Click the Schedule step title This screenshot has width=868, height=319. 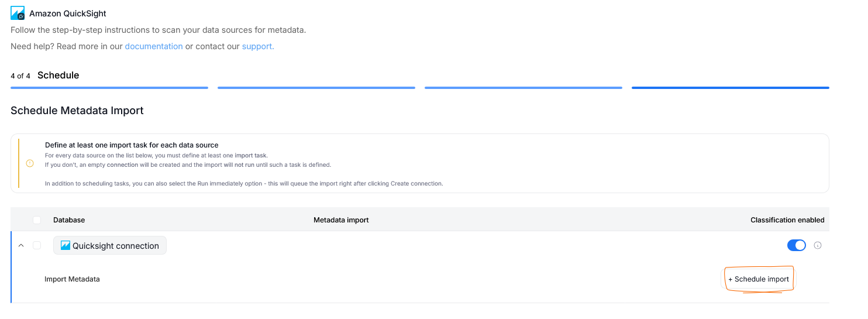(x=58, y=76)
